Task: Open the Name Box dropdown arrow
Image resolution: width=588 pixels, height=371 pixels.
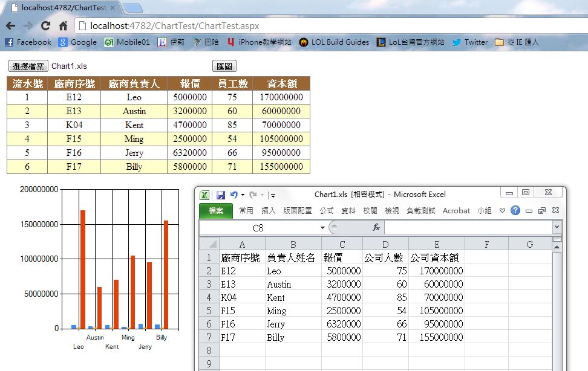Action: [322, 227]
